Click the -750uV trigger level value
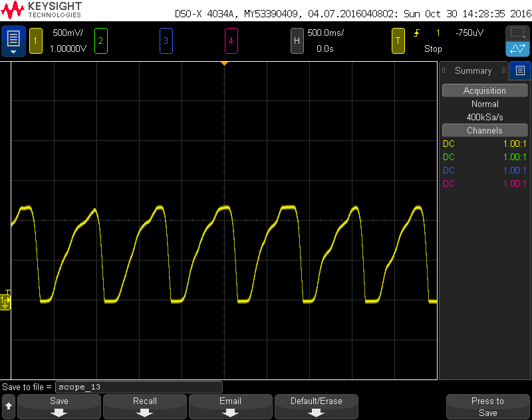This screenshot has height=420, width=532. pos(469,33)
